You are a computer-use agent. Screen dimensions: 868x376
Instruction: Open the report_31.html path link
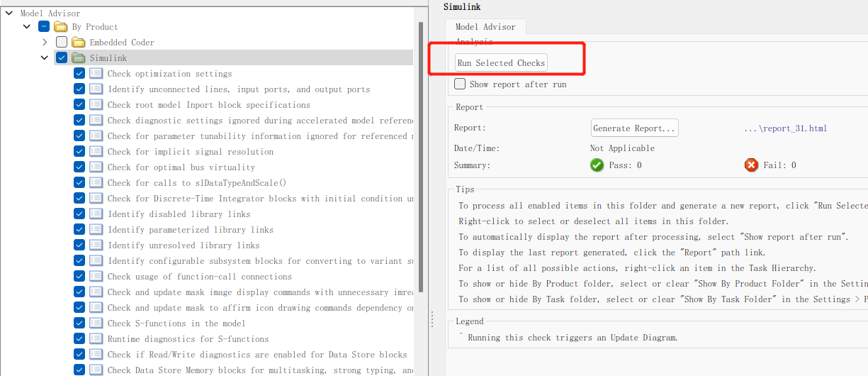coord(785,129)
